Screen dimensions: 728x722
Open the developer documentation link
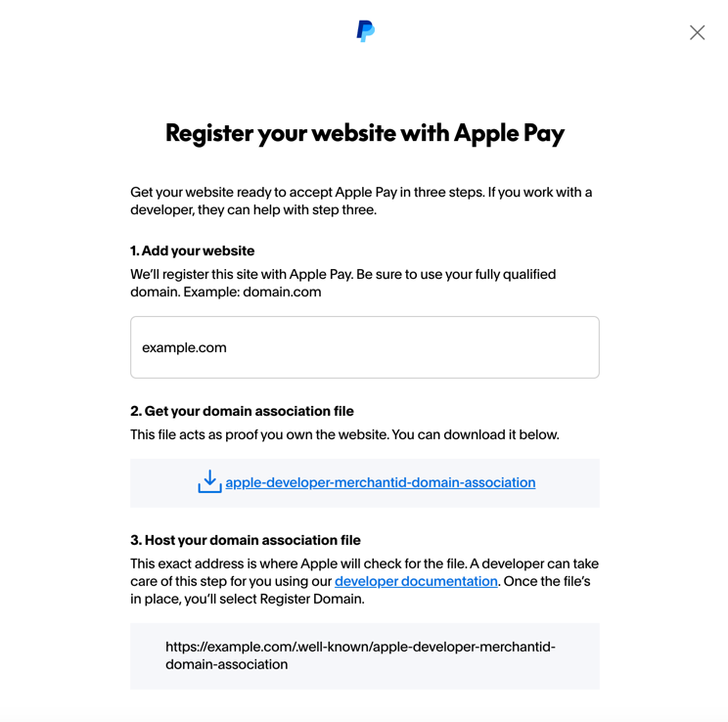pos(416,581)
